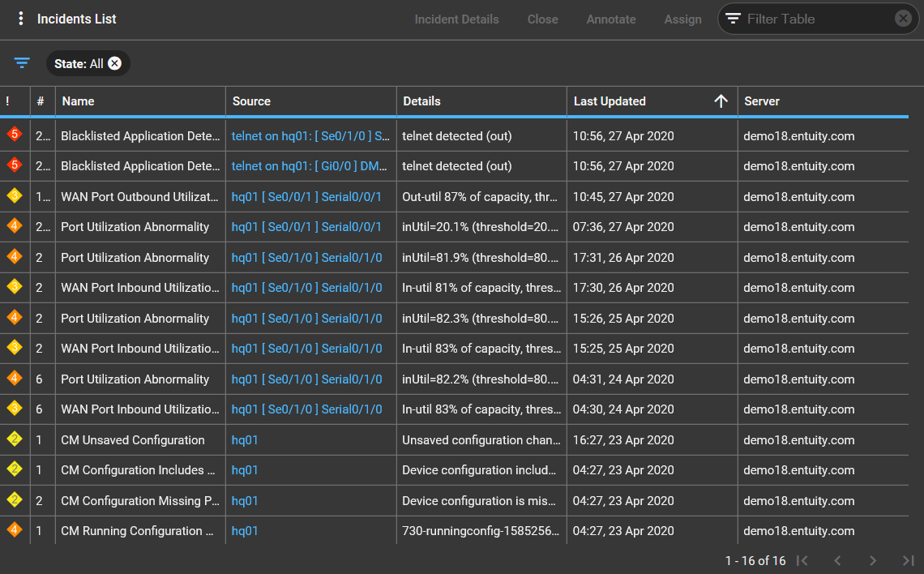Open hq01 link for CM Unsaved Configuration
Viewport: 924px width, 574px height.
[x=245, y=440]
